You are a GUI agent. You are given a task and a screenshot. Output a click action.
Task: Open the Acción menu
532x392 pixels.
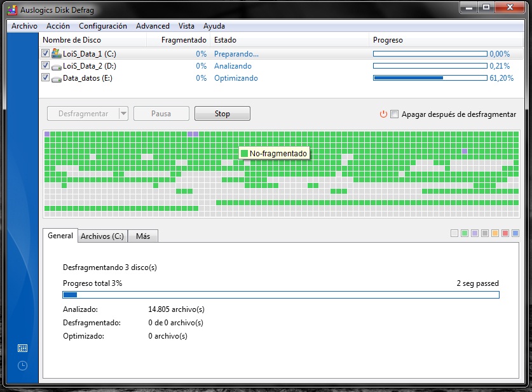tap(58, 26)
